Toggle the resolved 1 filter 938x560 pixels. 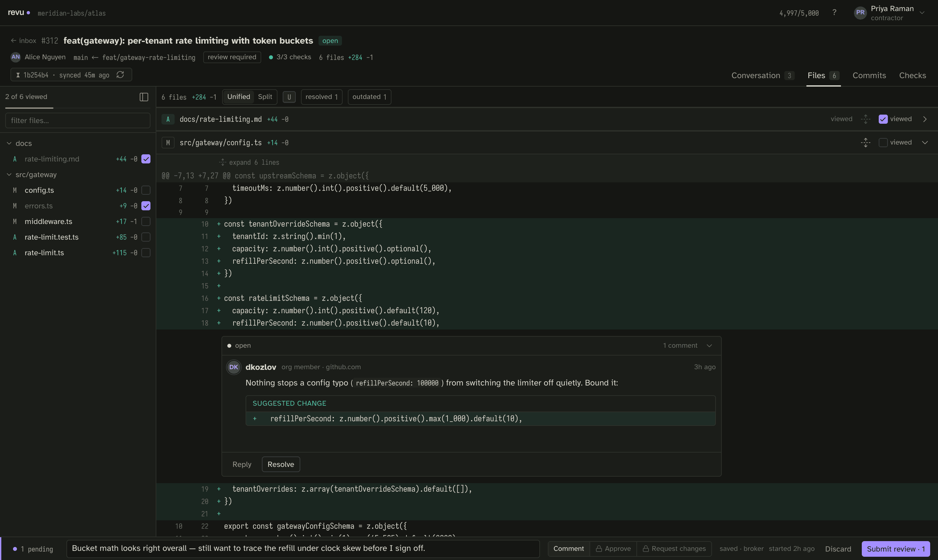321,97
